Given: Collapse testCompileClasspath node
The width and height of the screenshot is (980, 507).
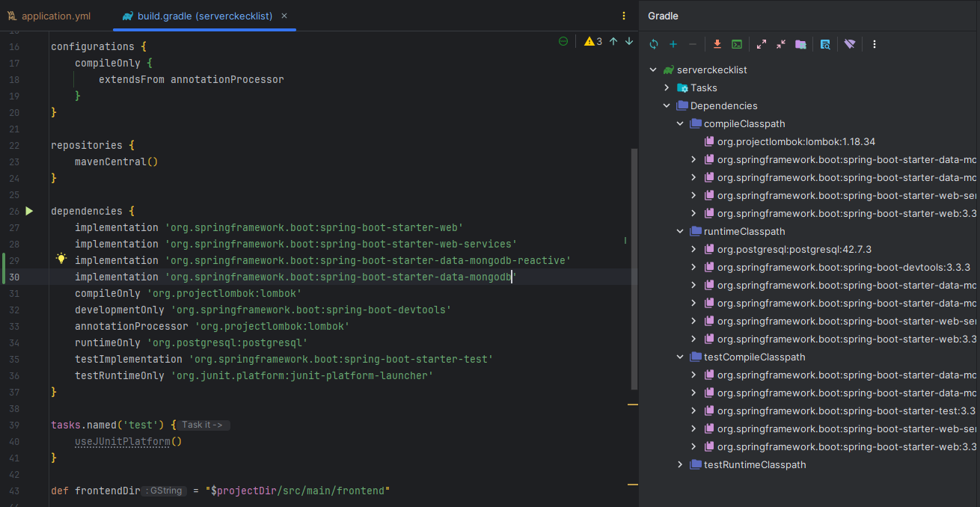Looking at the screenshot, I should 680,357.
